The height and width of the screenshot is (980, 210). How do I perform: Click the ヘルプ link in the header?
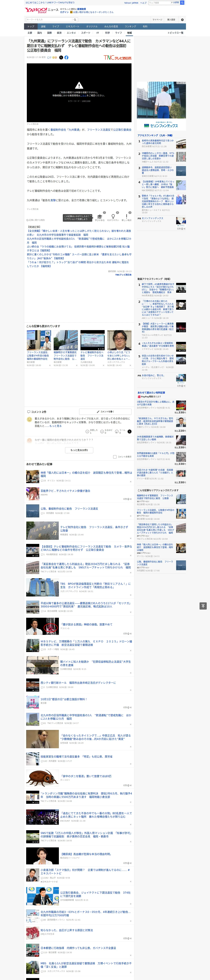click(143, 3)
